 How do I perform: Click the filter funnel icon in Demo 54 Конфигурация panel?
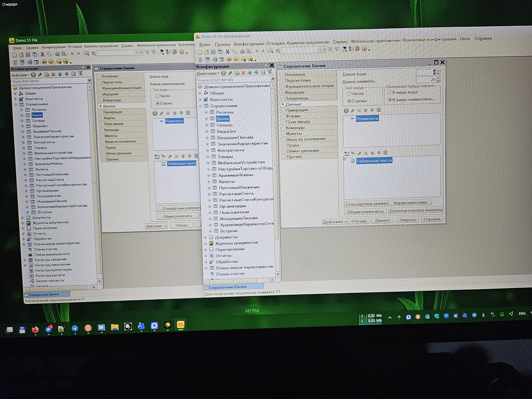(x=270, y=72)
